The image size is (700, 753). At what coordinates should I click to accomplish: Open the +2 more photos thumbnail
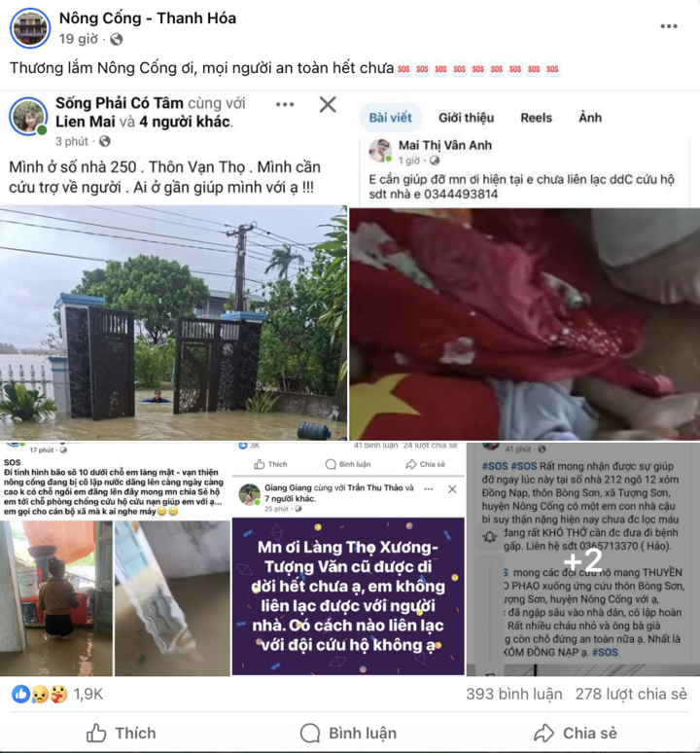tap(583, 559)
